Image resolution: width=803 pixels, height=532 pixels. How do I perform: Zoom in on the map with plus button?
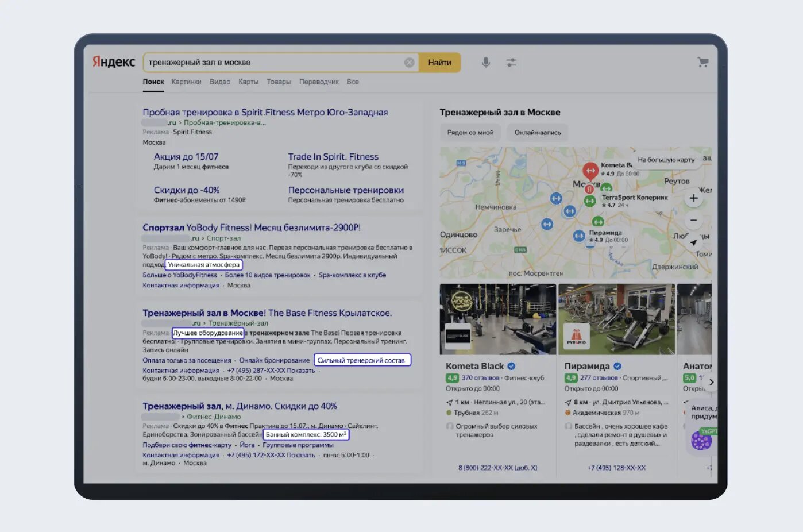[x=694, y=198]
